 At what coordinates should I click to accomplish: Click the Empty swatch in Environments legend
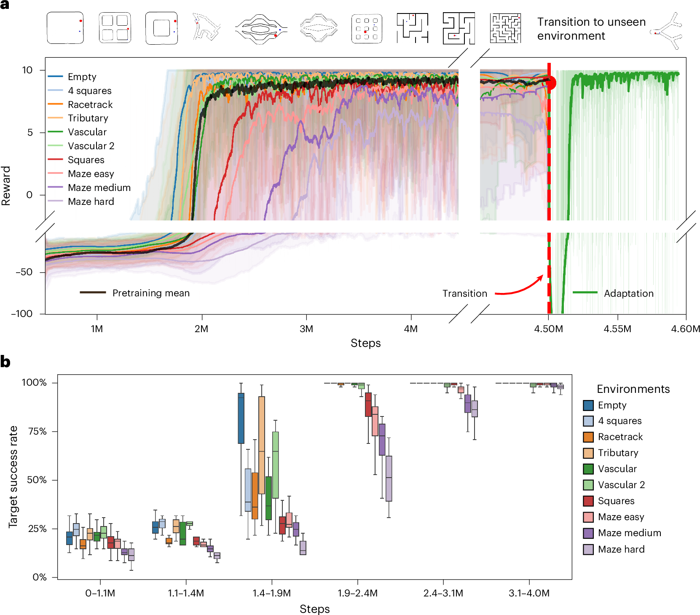point(588,406)
